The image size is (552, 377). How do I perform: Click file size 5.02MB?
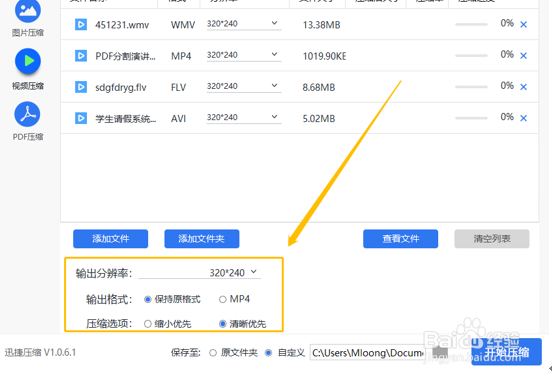(x=319, y=119)
